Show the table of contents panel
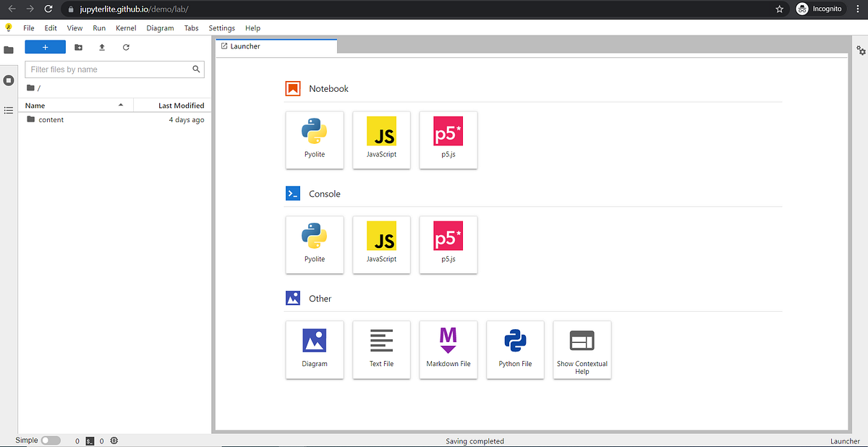868x447 pixels. pos(9,110)
